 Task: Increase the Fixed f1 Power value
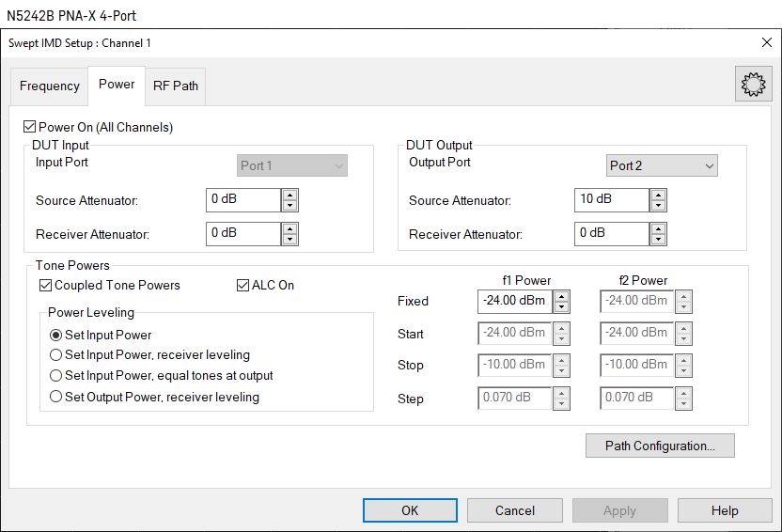tap(561, 296)
